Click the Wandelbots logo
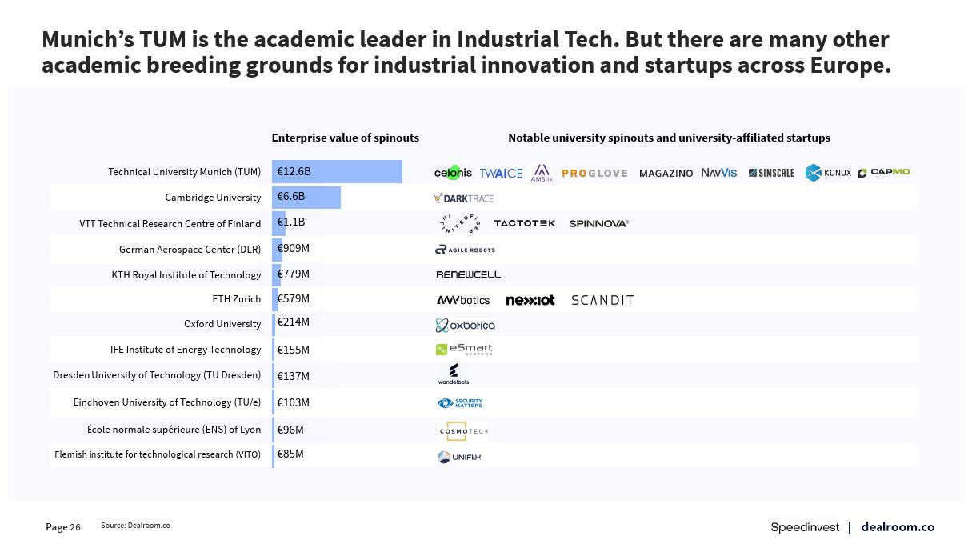980x552 pixels. pos(454,374)
